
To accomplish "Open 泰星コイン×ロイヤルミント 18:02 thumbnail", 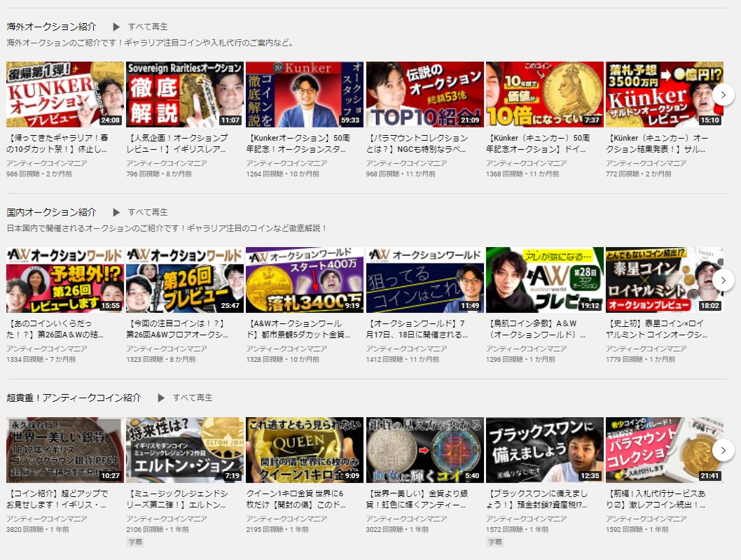I will 665,280.
